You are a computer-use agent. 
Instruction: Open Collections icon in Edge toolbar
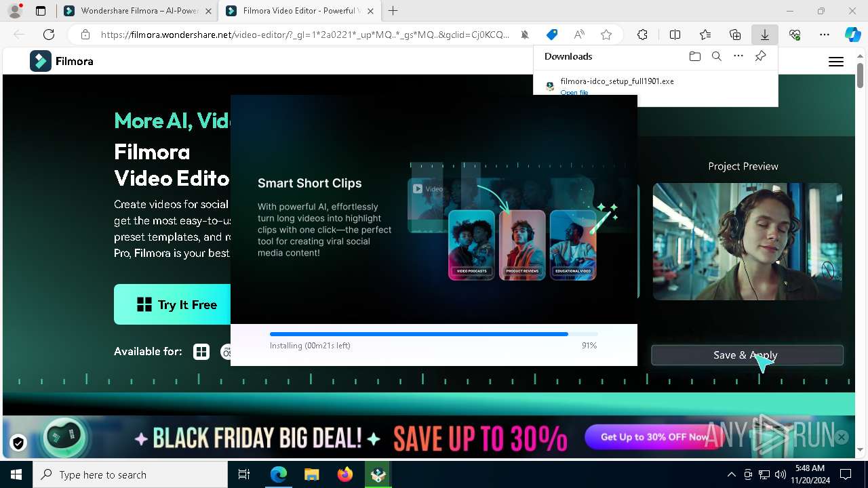pyautogui.click(x=735, y=35)
